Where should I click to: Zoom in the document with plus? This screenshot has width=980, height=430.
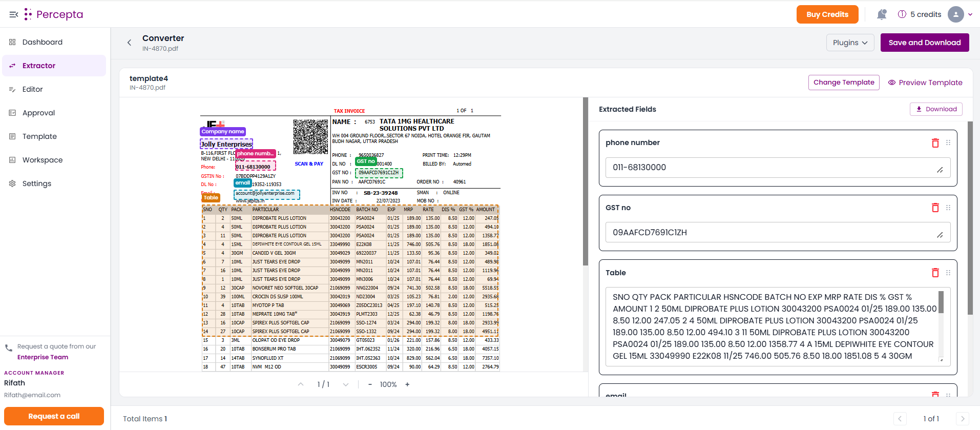click(x=407, y=384)
